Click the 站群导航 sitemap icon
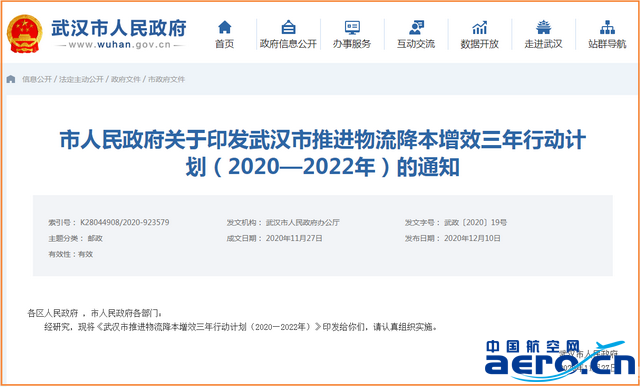This screenshot has width=640, height=387. tap(607, 27)
